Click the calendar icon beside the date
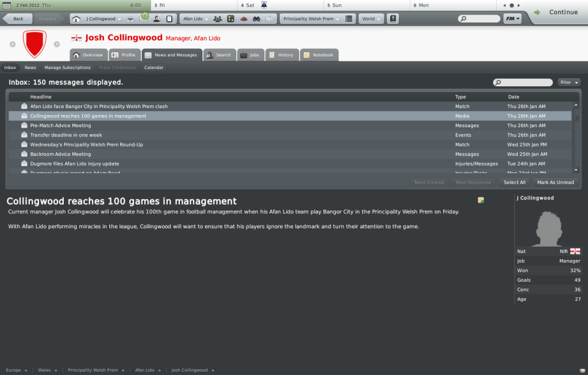This screenshot has width=588, height=375. pyautogui.click(x=6, y=5)
